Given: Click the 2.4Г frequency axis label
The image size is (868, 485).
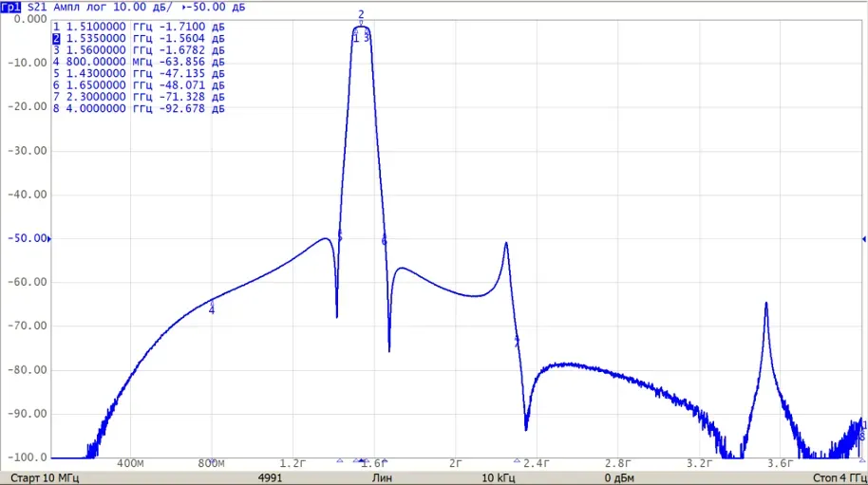Looking at the screenshot, I should 536,463.
